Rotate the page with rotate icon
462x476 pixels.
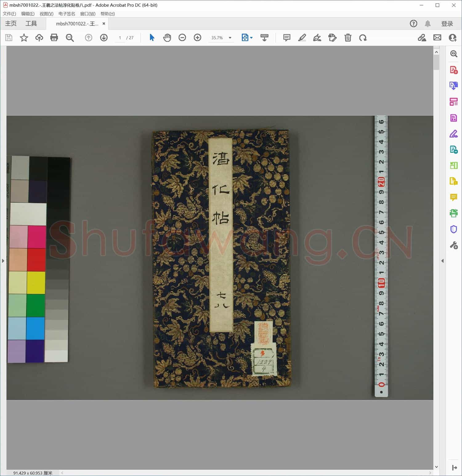[x=363, y=38]
